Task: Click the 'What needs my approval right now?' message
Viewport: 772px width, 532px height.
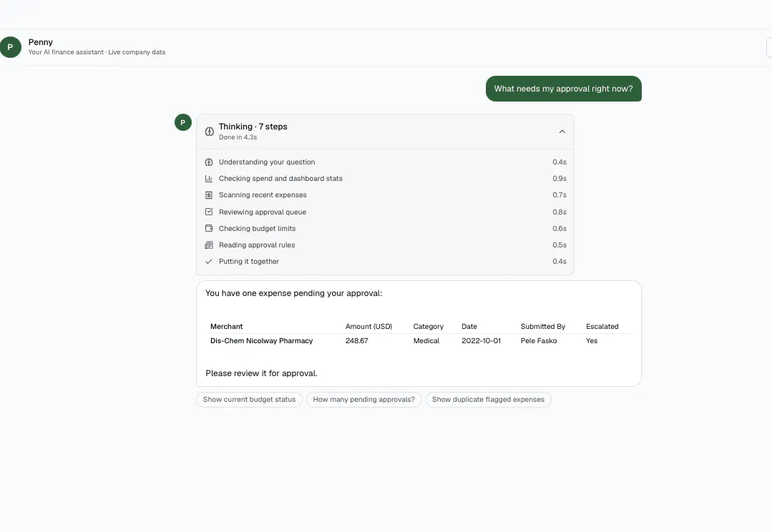Action: (x=563, y=89)
